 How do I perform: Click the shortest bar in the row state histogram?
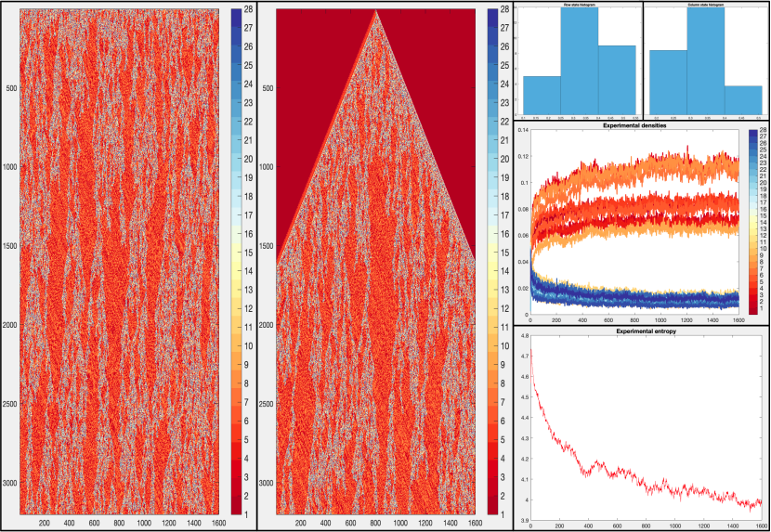tap(542, 96)
